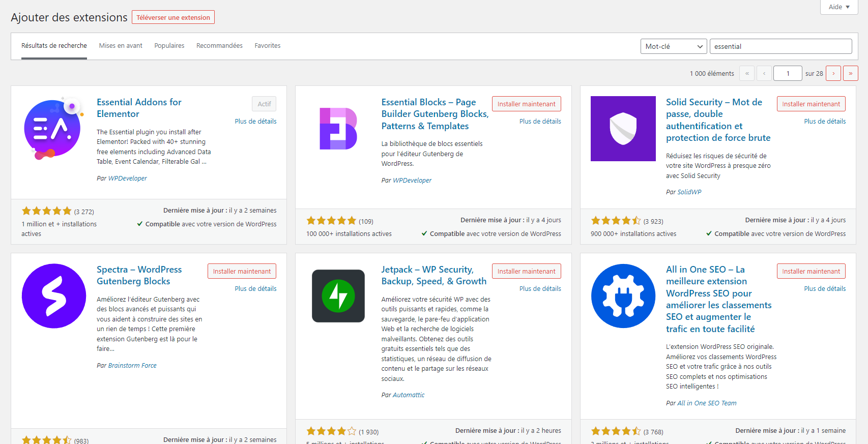This screenshot has width=868, height=444.
Task: Open the Mises en avant tab
Action: click(121, 46)
